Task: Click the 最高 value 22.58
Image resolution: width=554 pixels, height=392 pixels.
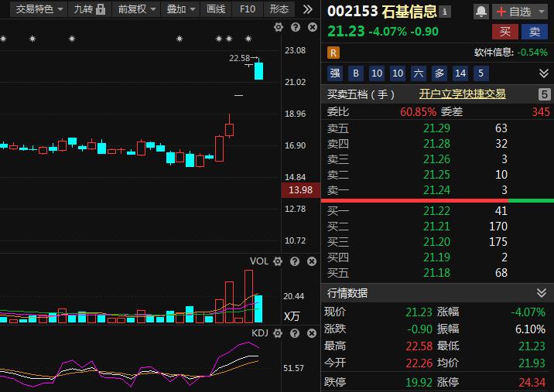Action: [419, 346]
